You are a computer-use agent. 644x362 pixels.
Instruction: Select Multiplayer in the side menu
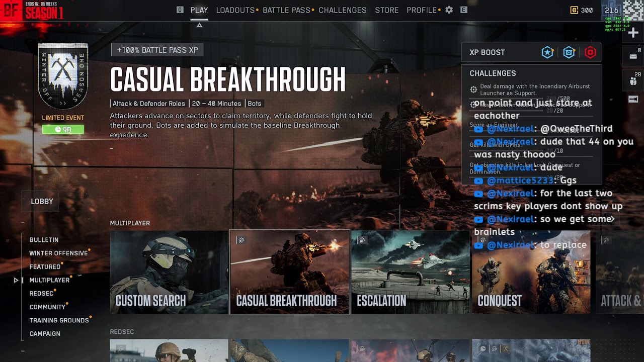49,280
